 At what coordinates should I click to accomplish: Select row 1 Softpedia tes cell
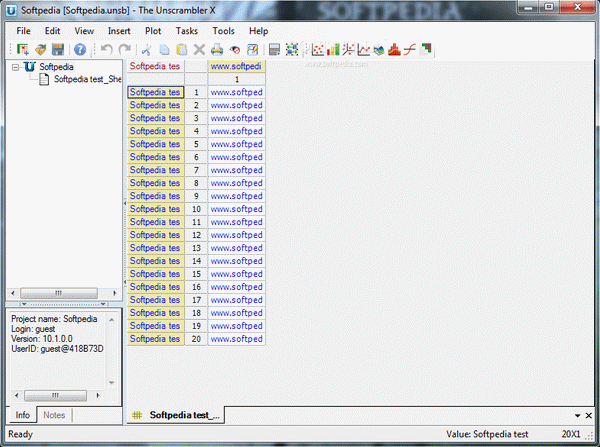point(155,92)
